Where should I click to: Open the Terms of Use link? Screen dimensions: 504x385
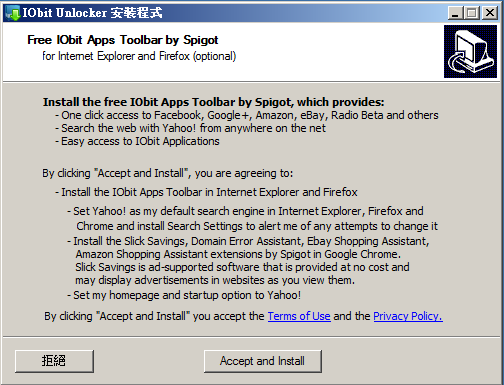(x=299, y=316)
